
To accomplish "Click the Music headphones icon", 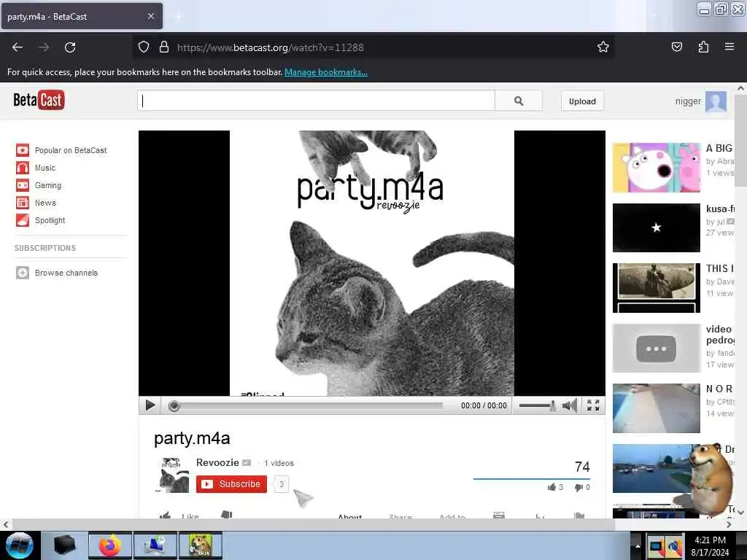I will (x=23, y=168).
